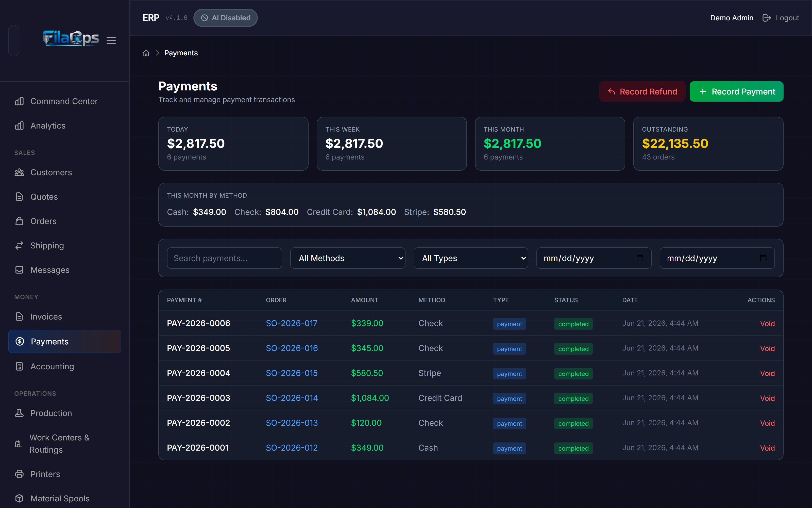Go to Invoices

(x=64, y=316)
